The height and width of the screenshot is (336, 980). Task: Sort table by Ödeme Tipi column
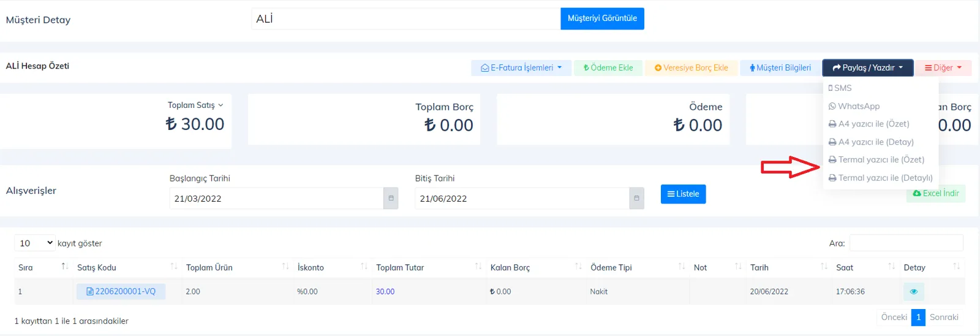pos(638,267)
